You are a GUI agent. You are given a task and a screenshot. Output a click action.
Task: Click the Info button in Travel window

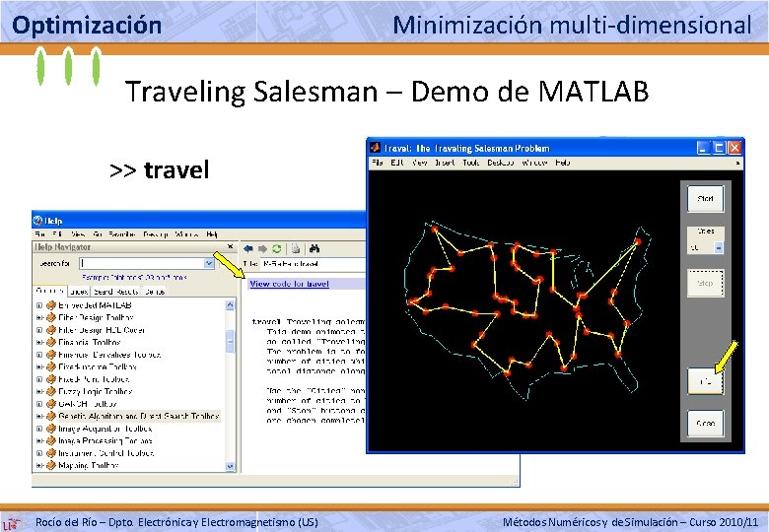coord(705,380)
